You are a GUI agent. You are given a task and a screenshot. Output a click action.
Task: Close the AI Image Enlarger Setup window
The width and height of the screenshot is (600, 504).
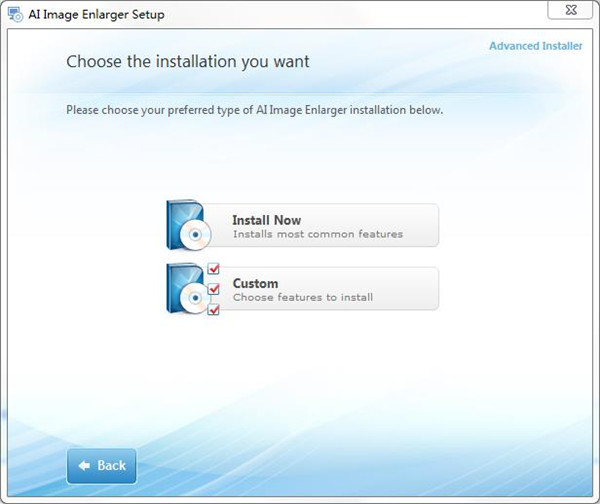[x=571, y=10]
